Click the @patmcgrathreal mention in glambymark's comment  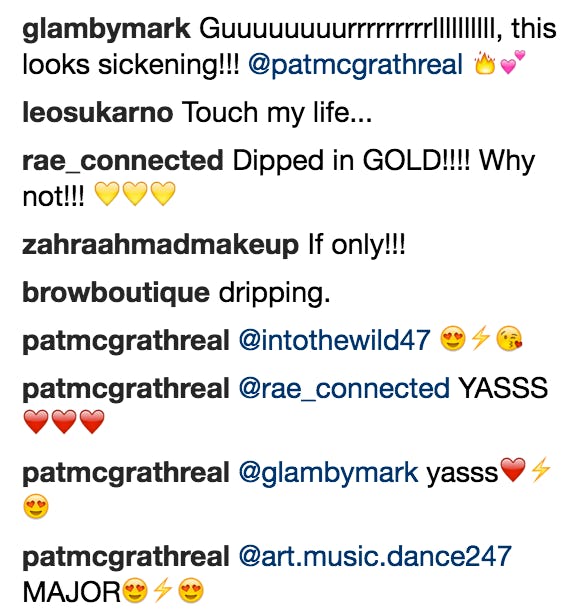[x=356, y=65]
